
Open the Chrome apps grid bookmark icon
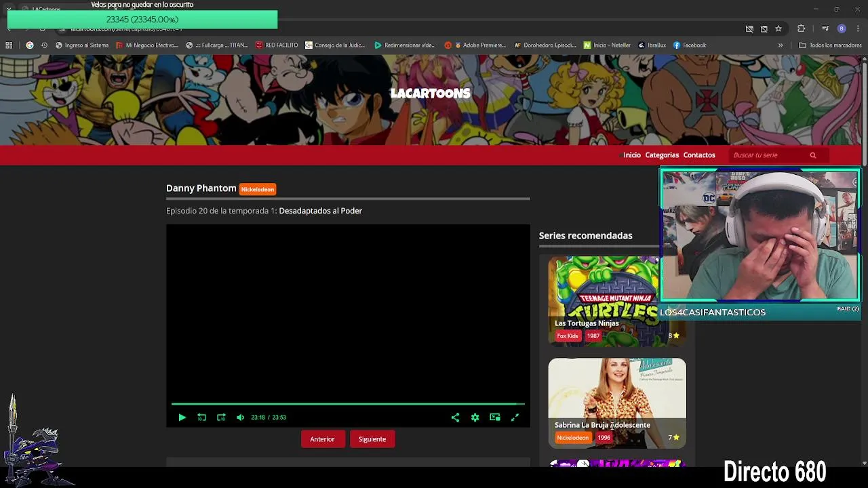(9, 45)
